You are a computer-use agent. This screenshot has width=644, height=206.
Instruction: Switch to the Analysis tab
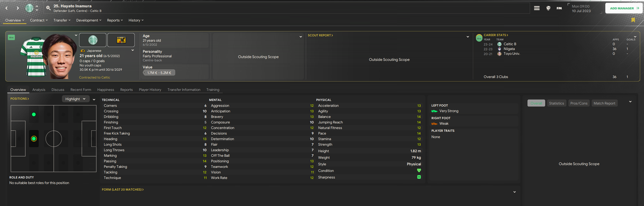point(39,89)
